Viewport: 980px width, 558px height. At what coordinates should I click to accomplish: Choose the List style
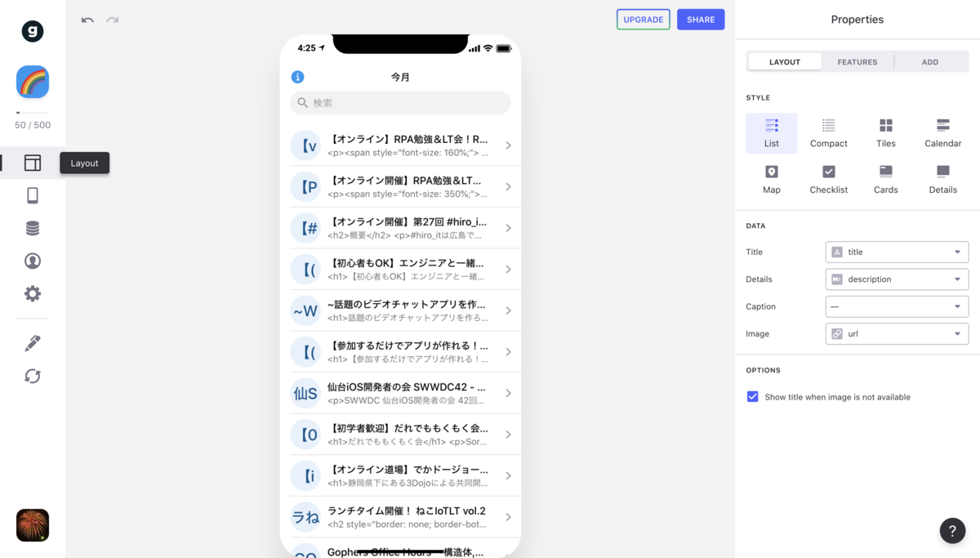(772, 133)
